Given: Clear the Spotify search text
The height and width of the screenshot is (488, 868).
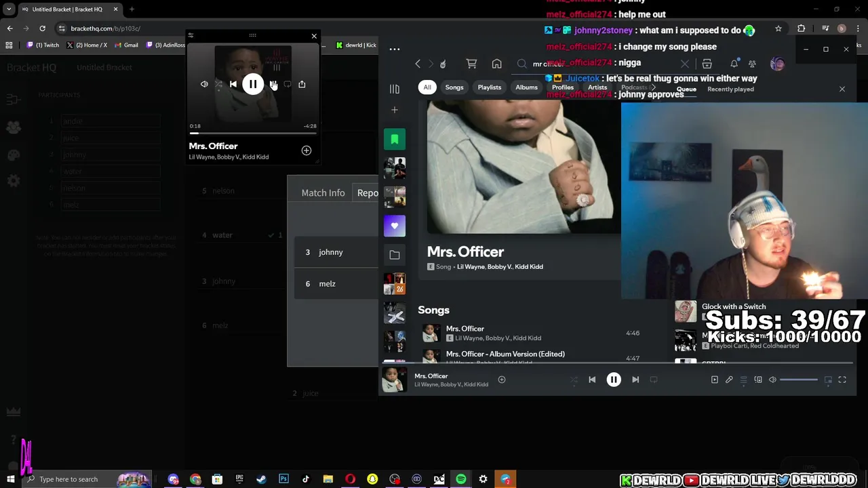Looking at the screenshot, I should coord(685,64).
